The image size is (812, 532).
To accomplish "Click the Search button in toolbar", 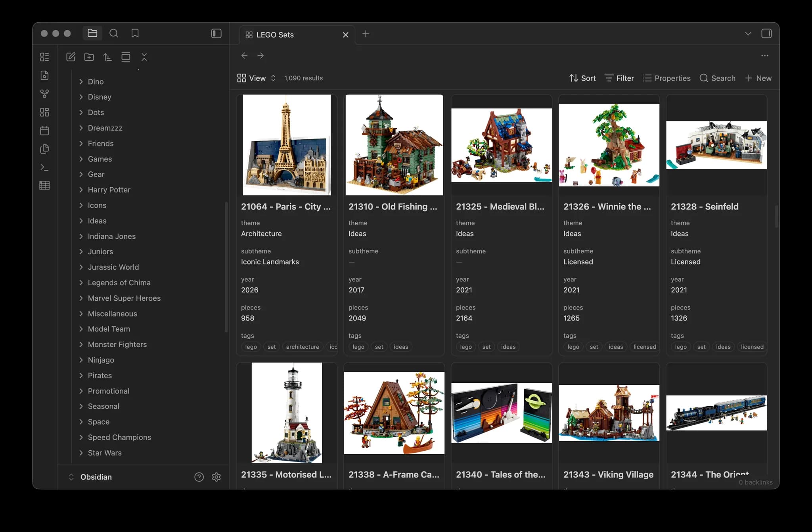I will (718, 78).
